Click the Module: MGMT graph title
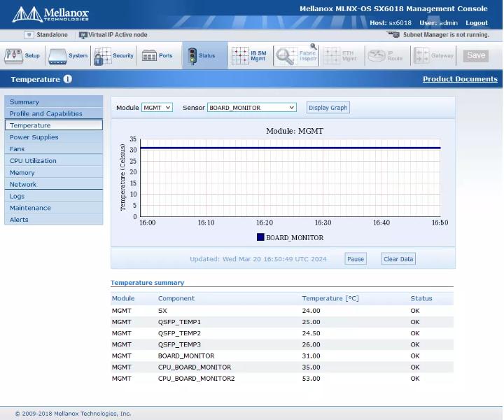 tap(295, 131)
